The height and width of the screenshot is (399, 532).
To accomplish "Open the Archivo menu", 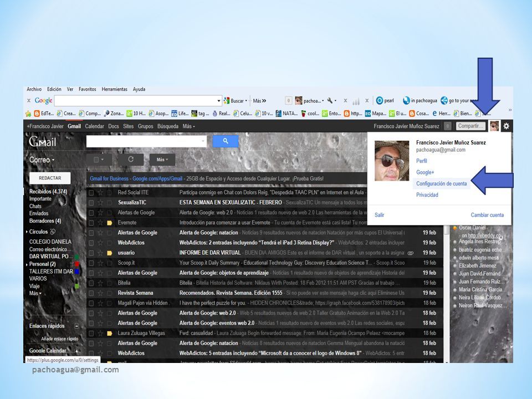I will click(x=34, y=89).
